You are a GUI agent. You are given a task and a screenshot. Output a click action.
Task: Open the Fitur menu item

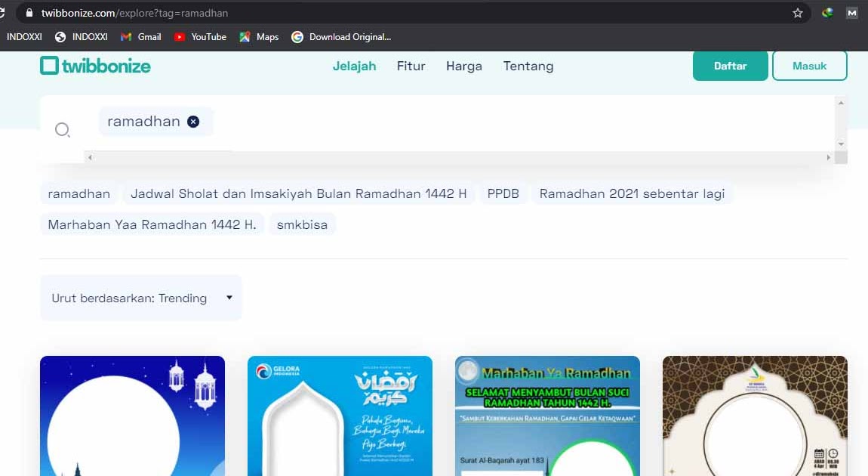click(411, 66)
